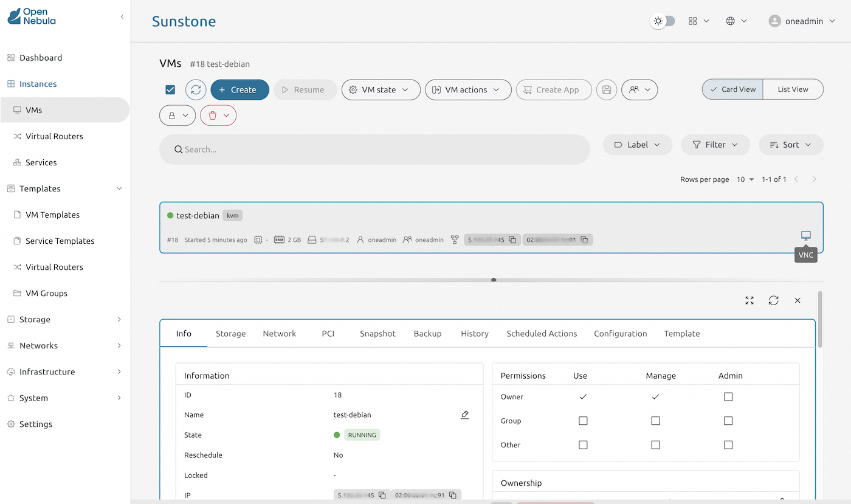The width and height of the screenshot is (851, 504).
Task: Collapse the left sidebar with the chevron
Action: [x=122, y=17]
